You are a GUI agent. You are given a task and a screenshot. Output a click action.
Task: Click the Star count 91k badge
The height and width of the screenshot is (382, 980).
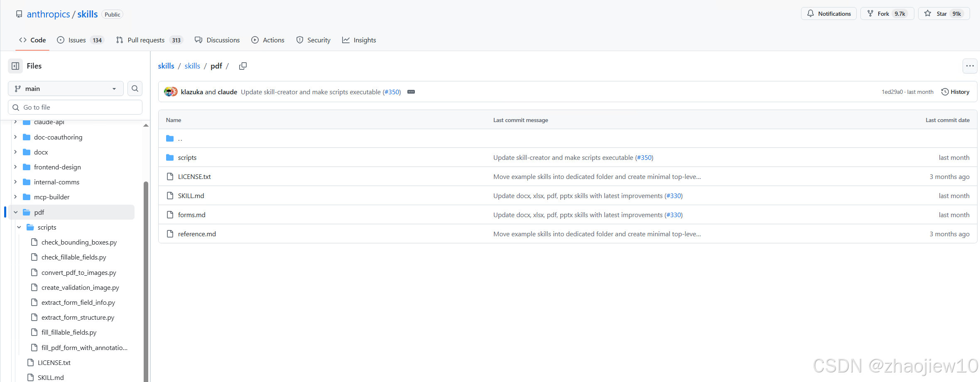click(x=957, y=14)
